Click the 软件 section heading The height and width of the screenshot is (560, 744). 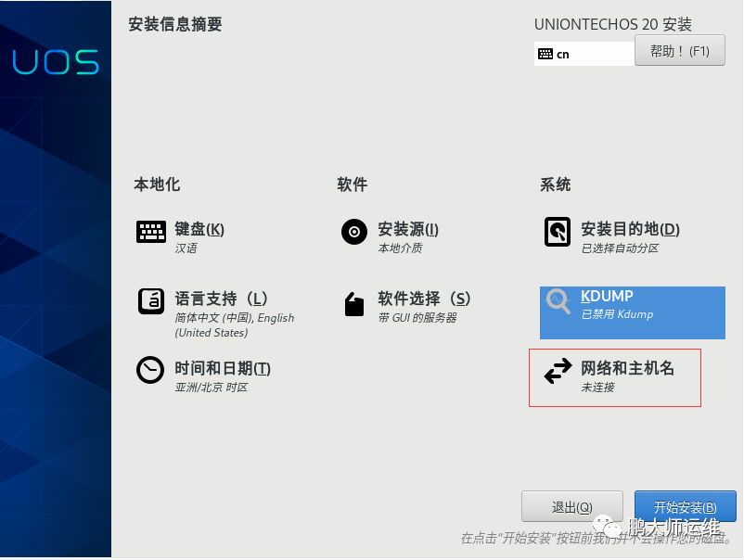[x=353, y=185]
